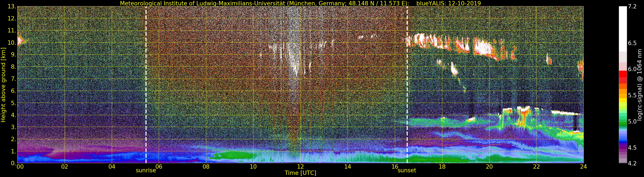This screenshot has width=644, height=177.
Task: Click the "04" time axis tick label
Action: (112, 167)
